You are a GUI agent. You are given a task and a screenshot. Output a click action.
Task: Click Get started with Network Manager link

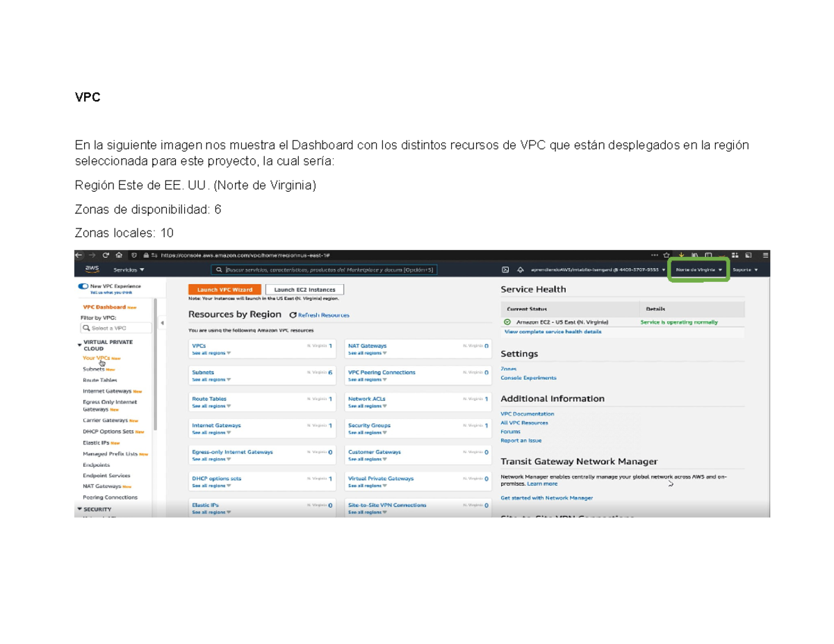pyautogui.click(x=547, y=498)
